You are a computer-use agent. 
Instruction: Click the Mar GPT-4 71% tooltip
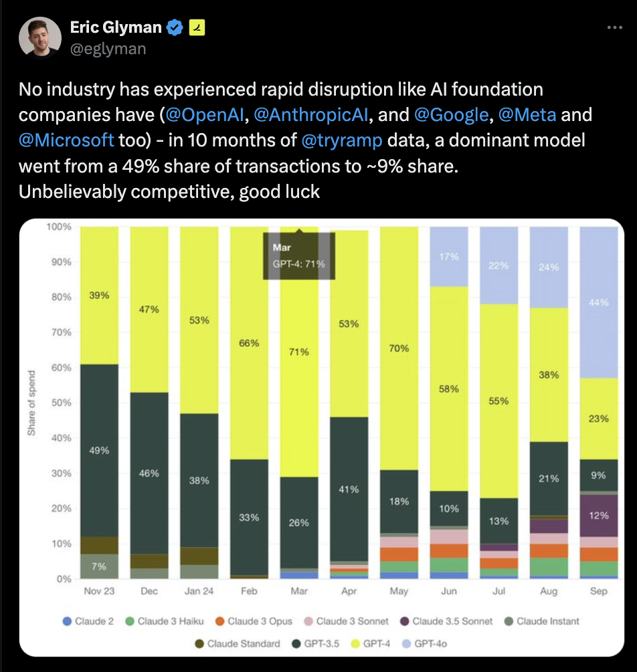pos(299,256)
